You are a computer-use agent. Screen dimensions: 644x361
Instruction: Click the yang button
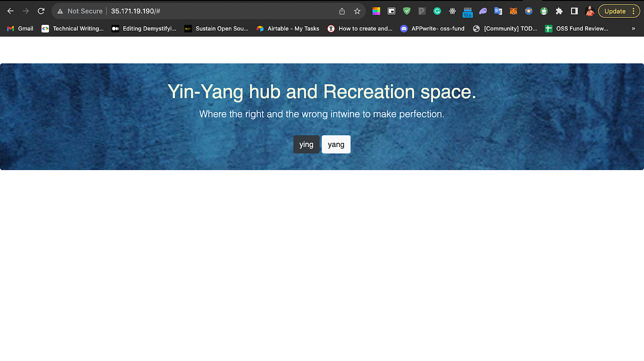[x=336, y=144]
